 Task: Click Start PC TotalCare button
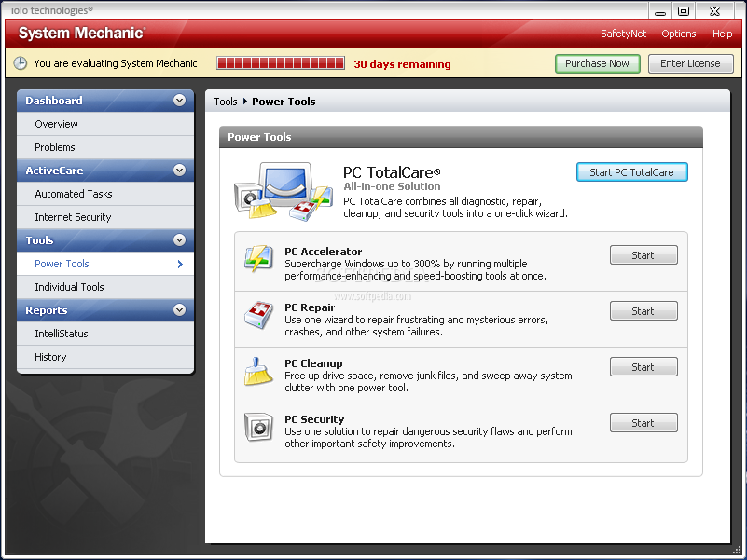click(631, 172)
